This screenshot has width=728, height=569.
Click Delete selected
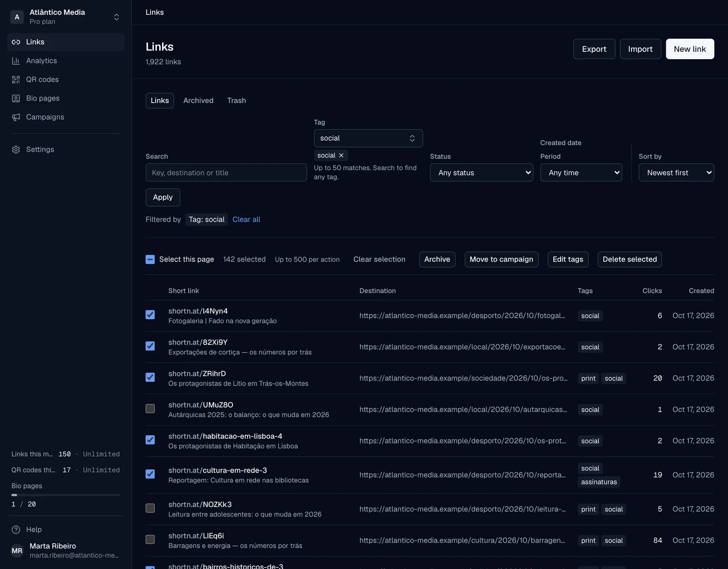[630, 259]
